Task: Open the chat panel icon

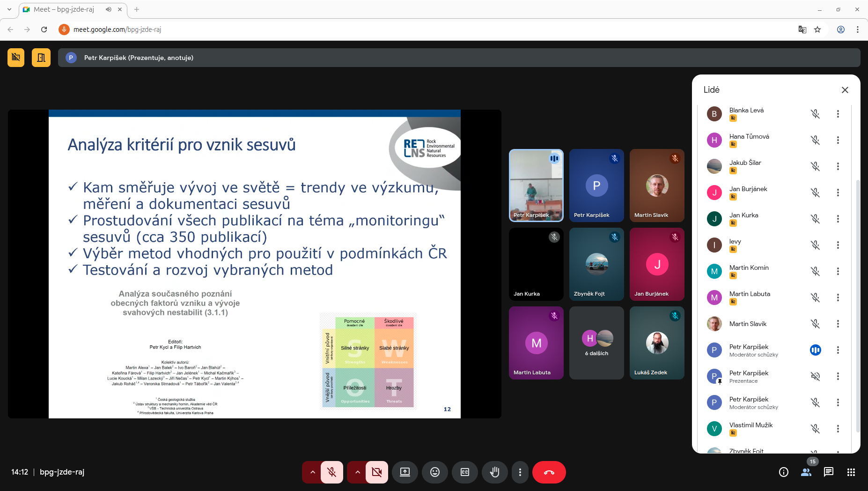Action: pyautogui.click(x=828, y=472)
